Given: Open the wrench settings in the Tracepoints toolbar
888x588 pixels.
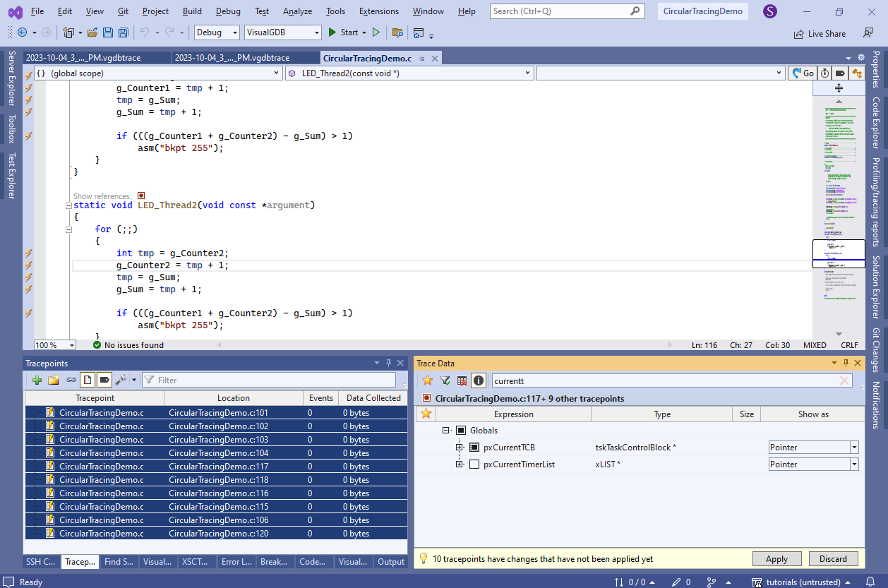Looking at the screenshot, I should [121, 380].
